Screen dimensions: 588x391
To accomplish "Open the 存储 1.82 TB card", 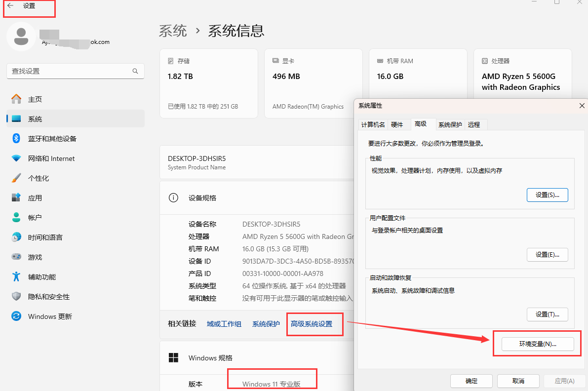I will 208,83.
